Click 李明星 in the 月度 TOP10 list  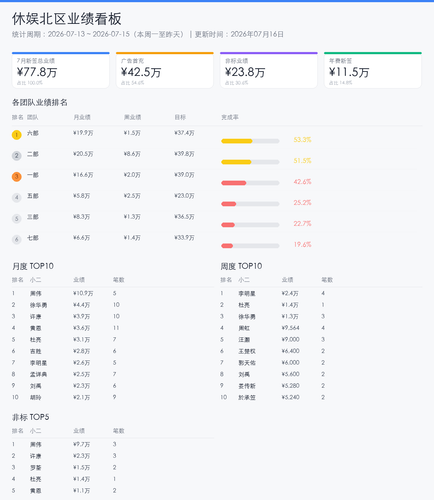38,363
